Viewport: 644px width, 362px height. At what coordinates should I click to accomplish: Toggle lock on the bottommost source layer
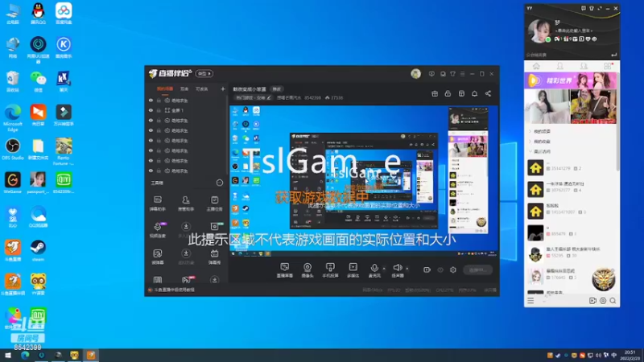pos(159,171)
